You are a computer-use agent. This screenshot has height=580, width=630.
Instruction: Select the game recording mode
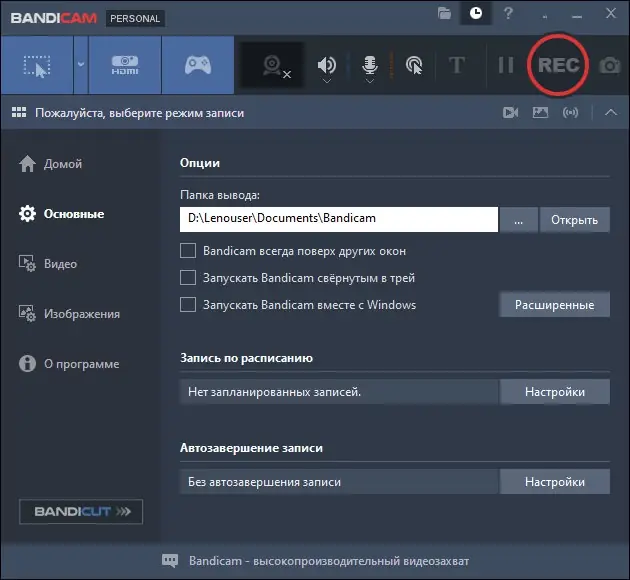[x=198, y=65]
